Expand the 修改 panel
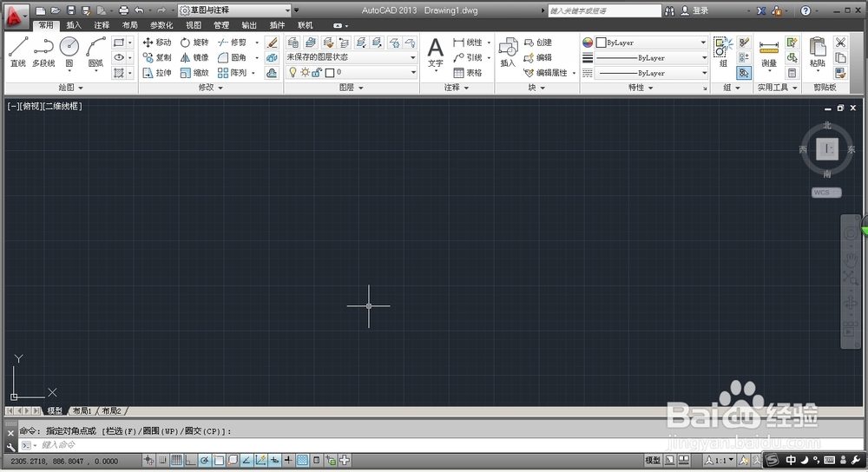This screenshot has width=868, height=472. click(x=211, y=88)
